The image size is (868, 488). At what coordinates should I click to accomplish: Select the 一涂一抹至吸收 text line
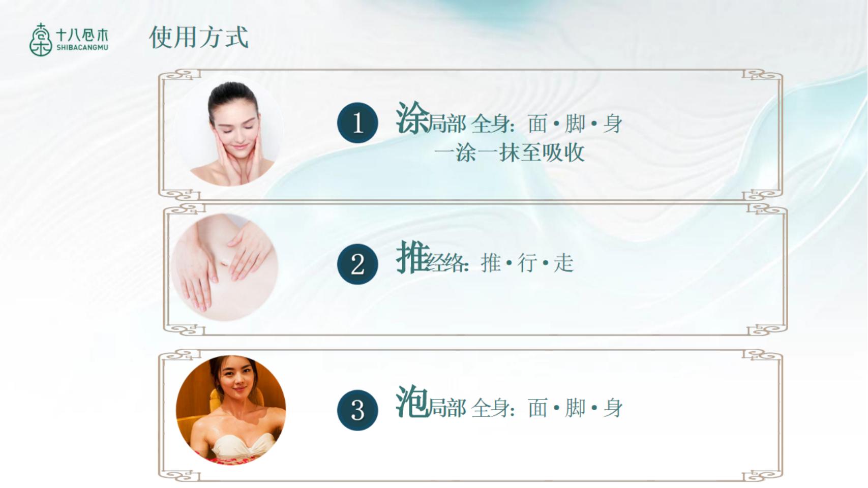click(510, 152)
